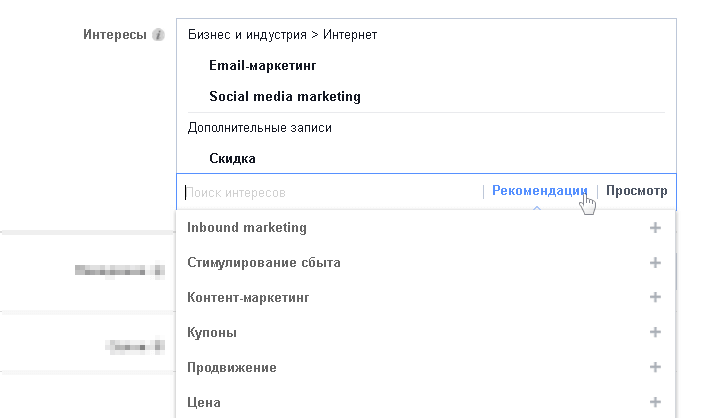Click the selected Скидка interest
This screenshot has width=716, height=418.
(233, 158)
